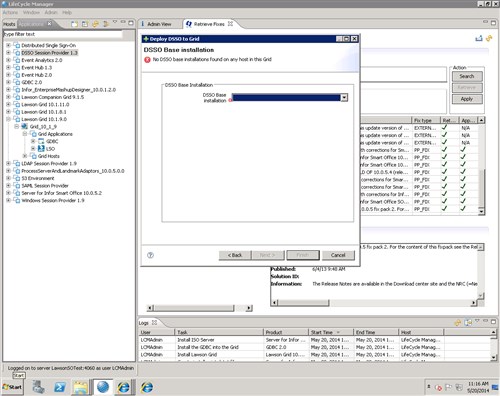Click the Apply button under Action
The width and height of the screenshot is (500, 396).
467,99
